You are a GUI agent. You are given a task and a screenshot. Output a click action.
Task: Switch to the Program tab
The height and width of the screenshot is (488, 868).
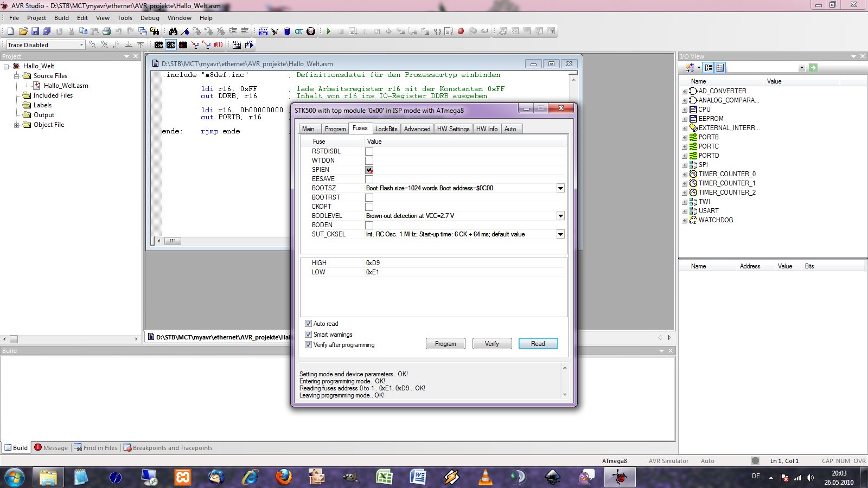pos(335,129)
